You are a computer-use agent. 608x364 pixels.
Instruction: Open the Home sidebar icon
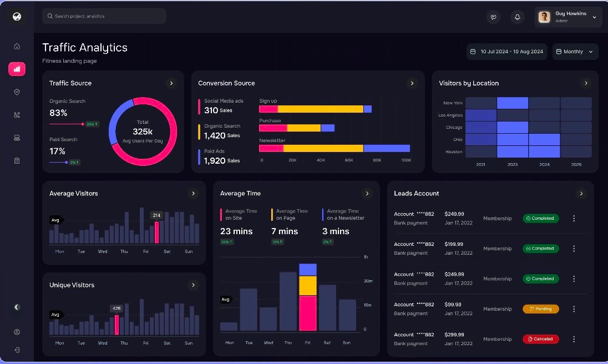(17, 47)
